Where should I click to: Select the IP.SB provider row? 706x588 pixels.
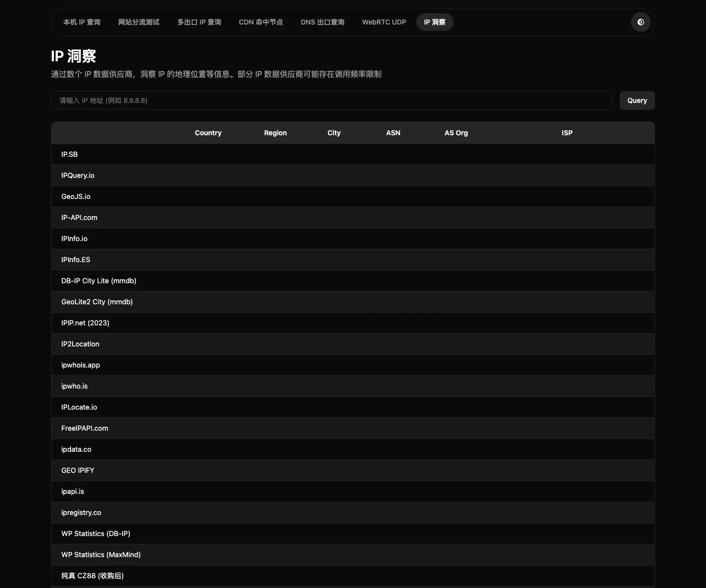click(x=353, y=154)
